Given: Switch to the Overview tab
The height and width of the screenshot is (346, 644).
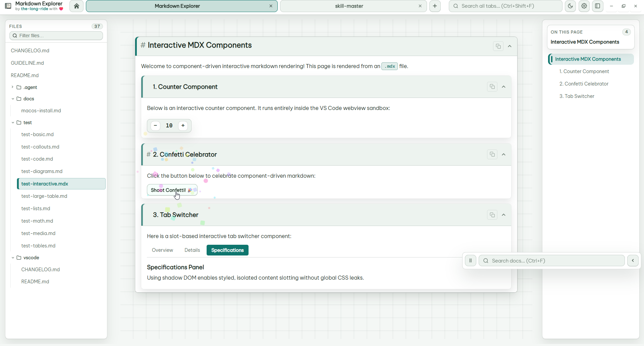Looking at the screenshot, I should 162,250.
